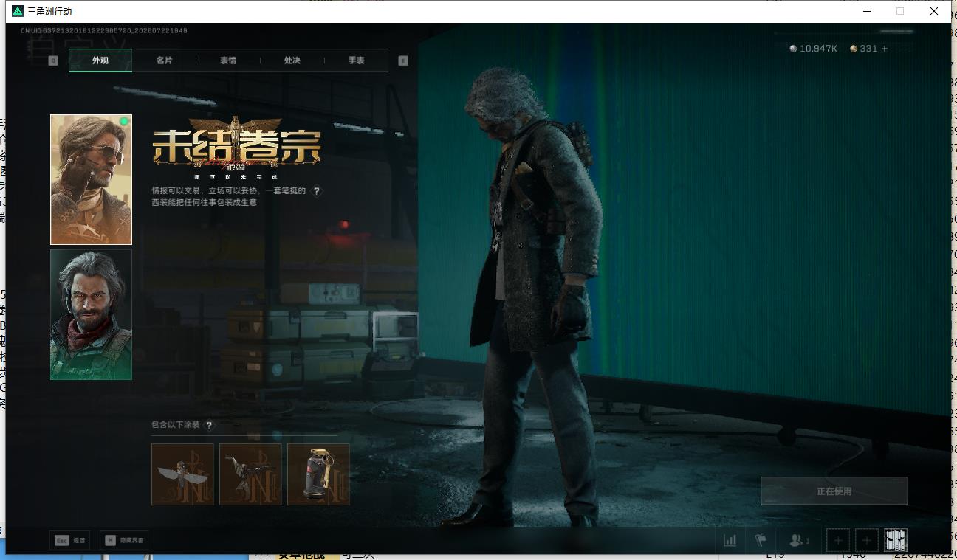This screenshot has width=957, height=560.
Task: Click the CN UID text at top
Action: pos(104,31)
